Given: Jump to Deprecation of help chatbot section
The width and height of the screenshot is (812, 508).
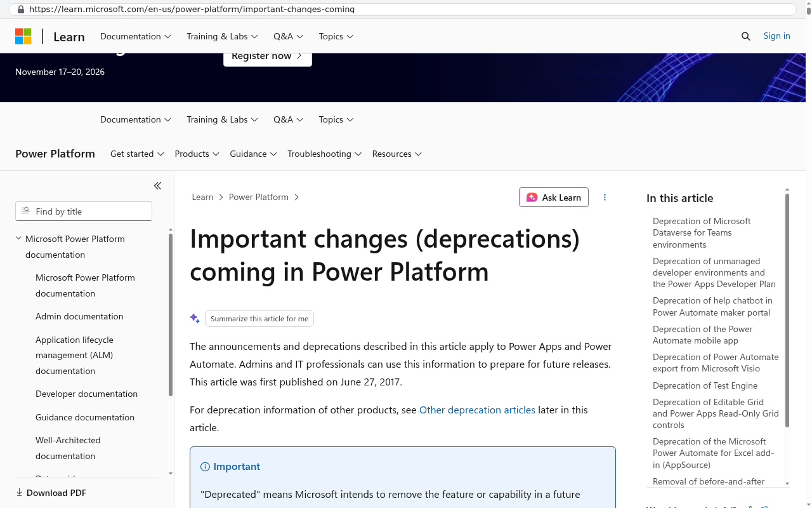Looking at the screenshot, I should (x=712, y=306).
